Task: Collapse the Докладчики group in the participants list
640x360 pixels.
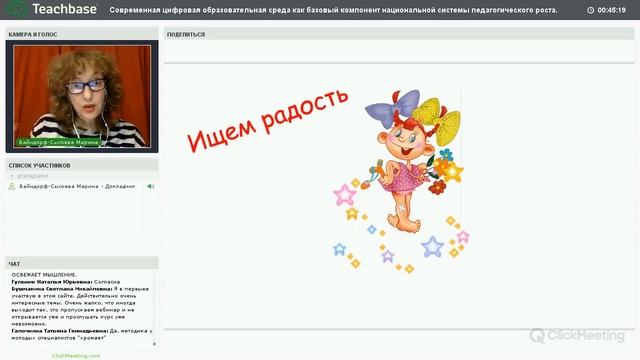Action: [12, 176]
